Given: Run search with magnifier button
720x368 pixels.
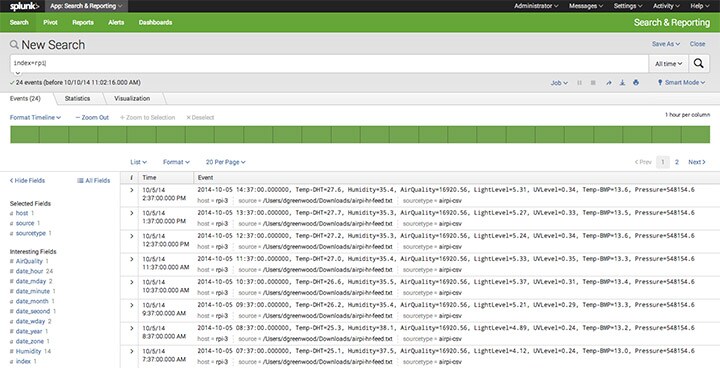Looking at the screenshot, I should point(698,63).
